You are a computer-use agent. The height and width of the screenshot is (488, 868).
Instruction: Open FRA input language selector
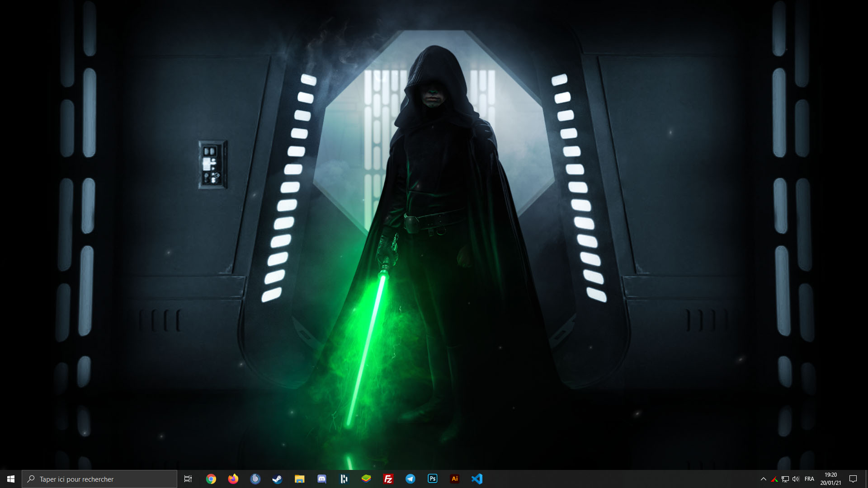pyautogui.click(x=809, y=479)
